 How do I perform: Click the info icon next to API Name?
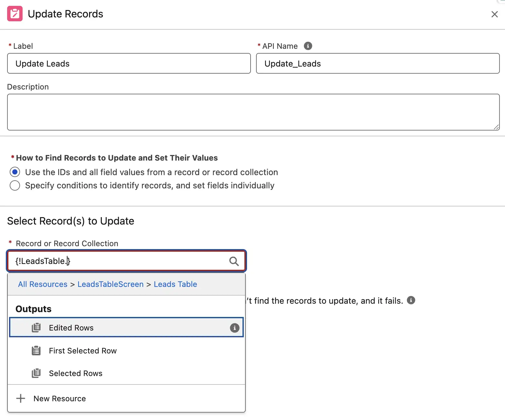308,46
